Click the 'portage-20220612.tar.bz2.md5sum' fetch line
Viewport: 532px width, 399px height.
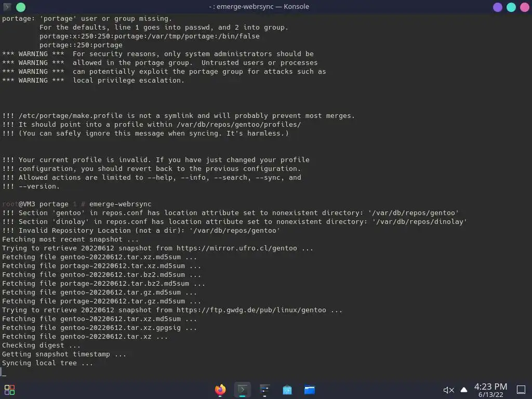click(x=103, y=283)
